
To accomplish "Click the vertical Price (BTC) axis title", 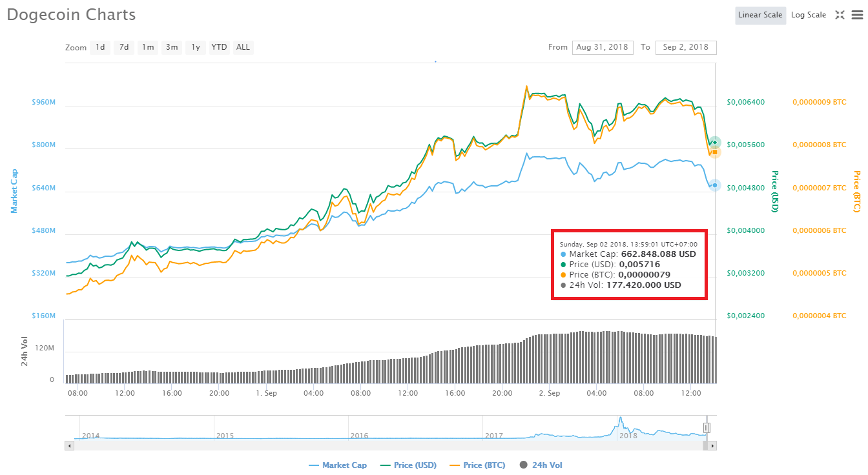I will click(857, 192).
